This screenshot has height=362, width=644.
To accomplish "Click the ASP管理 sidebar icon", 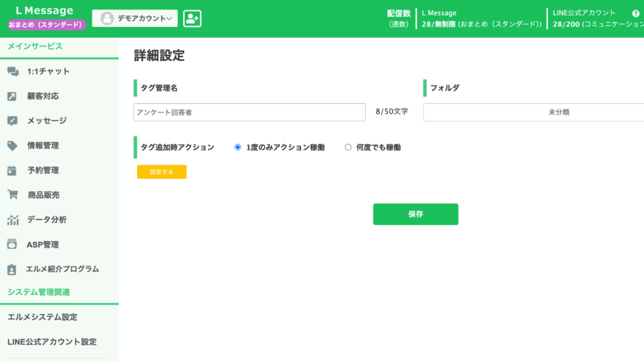I will point(12,244).
